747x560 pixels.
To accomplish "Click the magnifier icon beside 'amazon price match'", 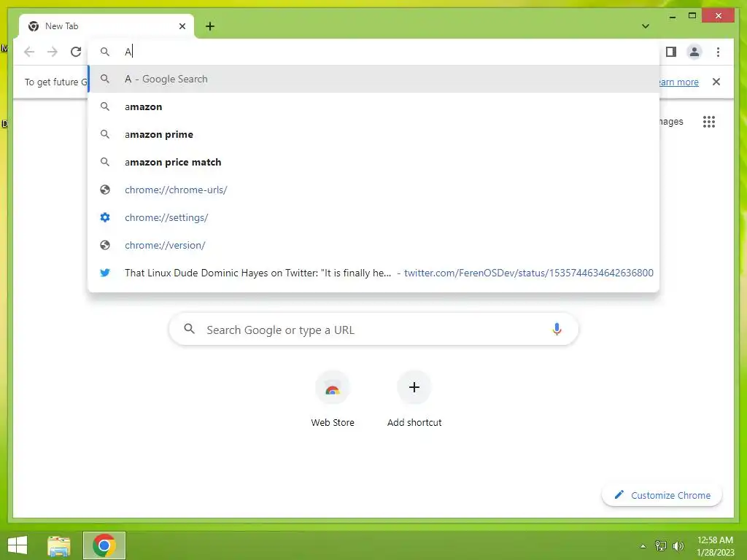I will tap(105, 162).
